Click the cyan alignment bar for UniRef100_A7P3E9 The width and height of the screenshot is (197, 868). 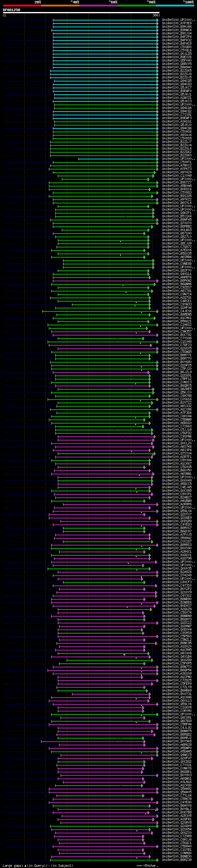(105, 23)
